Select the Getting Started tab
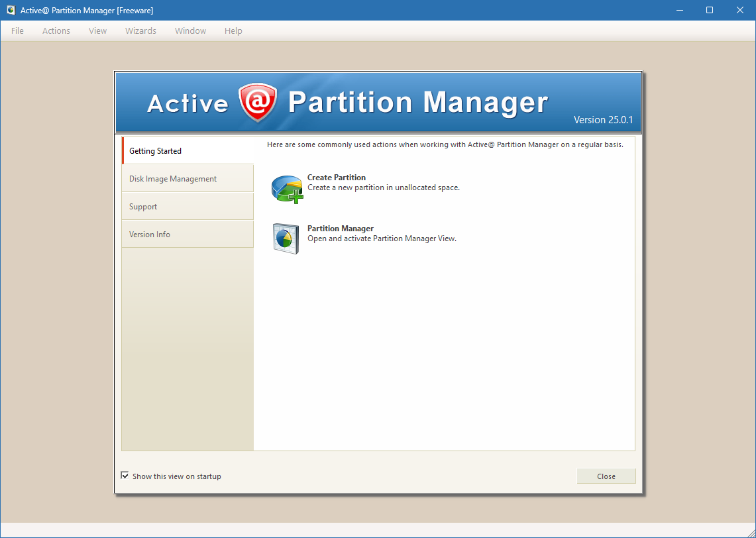The image size is (756, 538). 188,151
